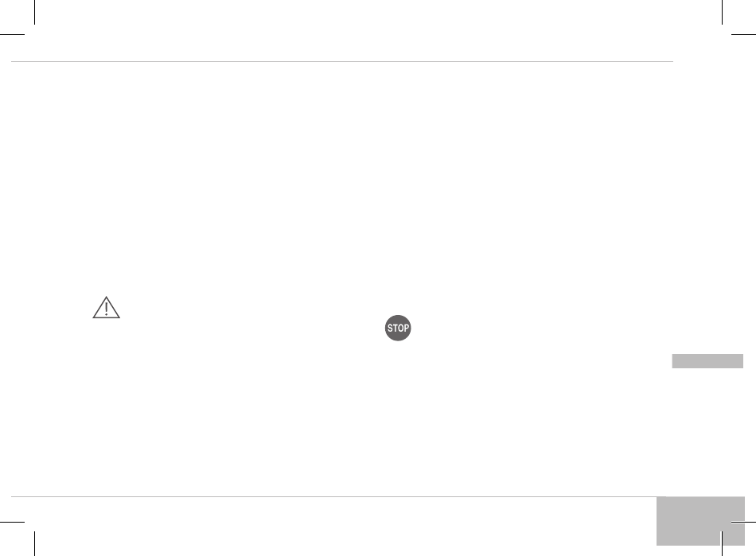Click the bottom-right horizontal crop mark
This screenshot has width=756, height=556.
(x=743, y=521)
